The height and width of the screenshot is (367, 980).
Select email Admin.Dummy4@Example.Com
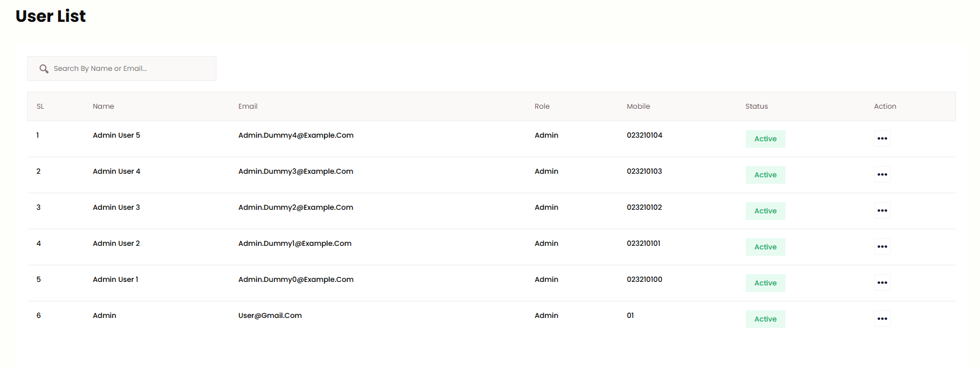coord(296,135)
